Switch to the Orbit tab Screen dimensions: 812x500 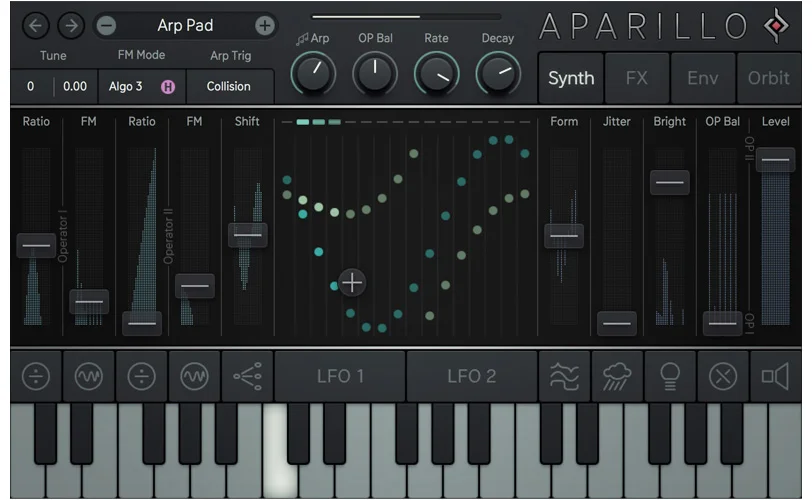(768, 78)
